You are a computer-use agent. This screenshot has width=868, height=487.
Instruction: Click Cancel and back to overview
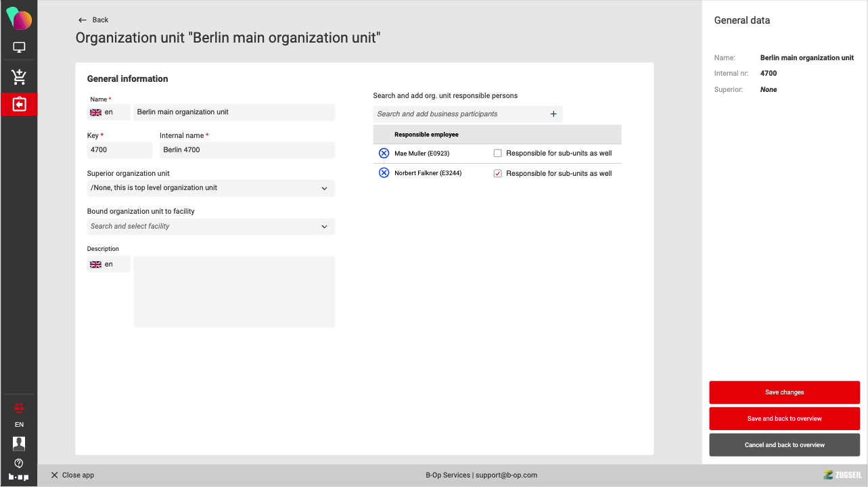pos(784,445)
